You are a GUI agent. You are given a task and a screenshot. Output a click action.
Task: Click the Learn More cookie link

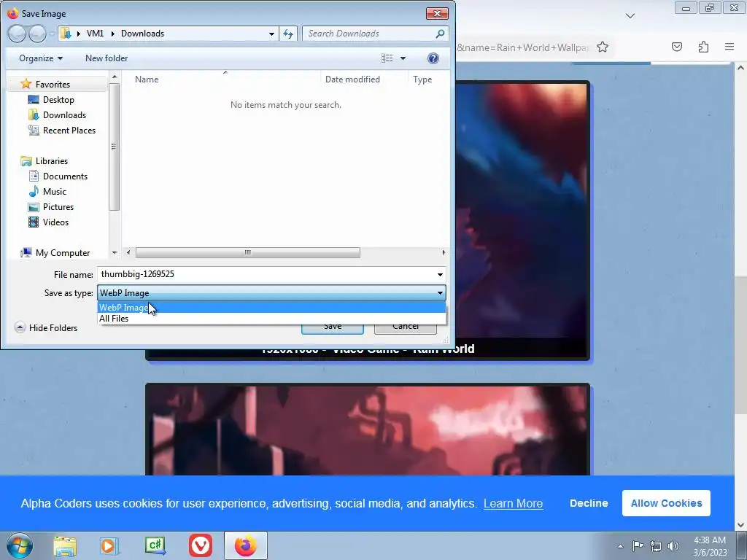pos(513,503)
